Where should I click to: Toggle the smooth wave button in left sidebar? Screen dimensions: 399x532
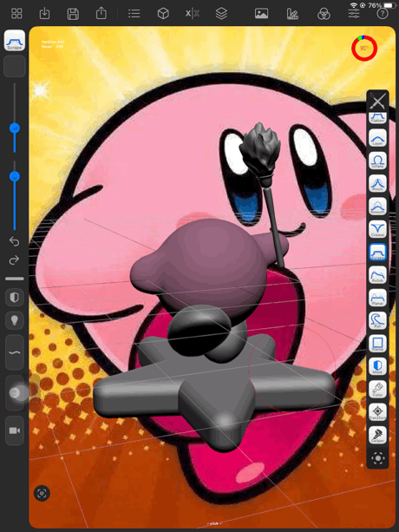pos(14,352)
